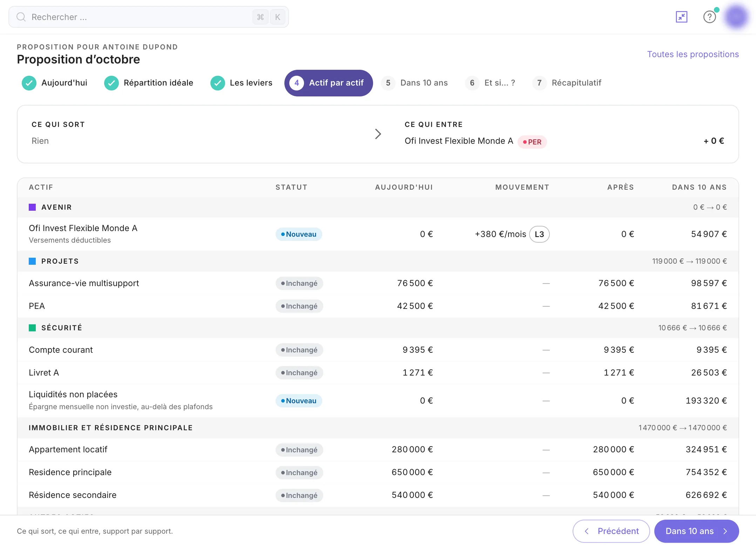Go to the Les leviers step
The image size is (756, 547).
241,83
